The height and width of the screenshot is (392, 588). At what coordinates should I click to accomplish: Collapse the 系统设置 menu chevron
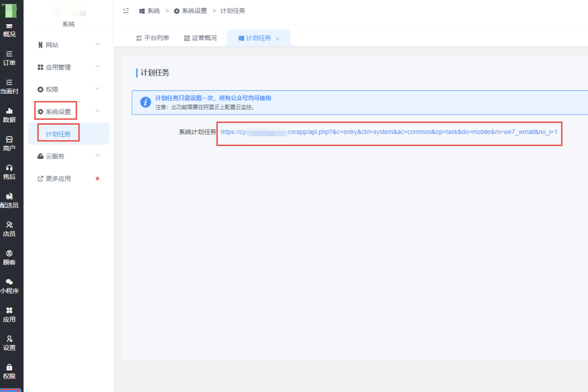[x=98, y=111]
